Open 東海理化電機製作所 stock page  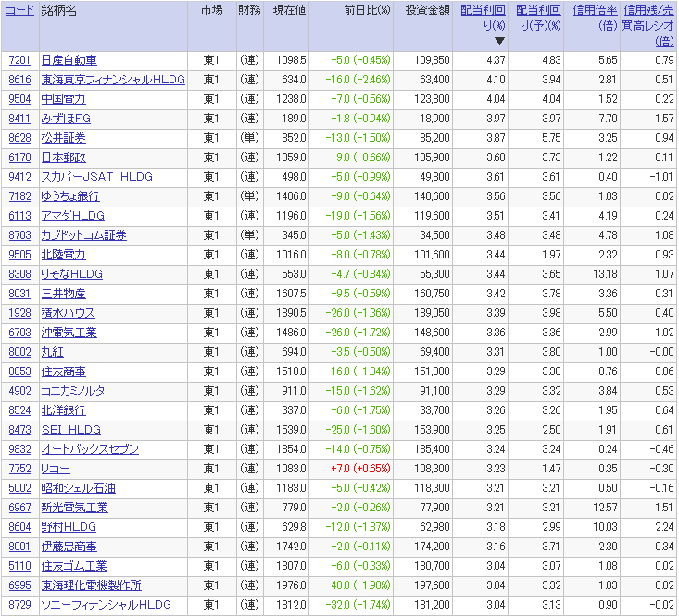pos(92,585)
